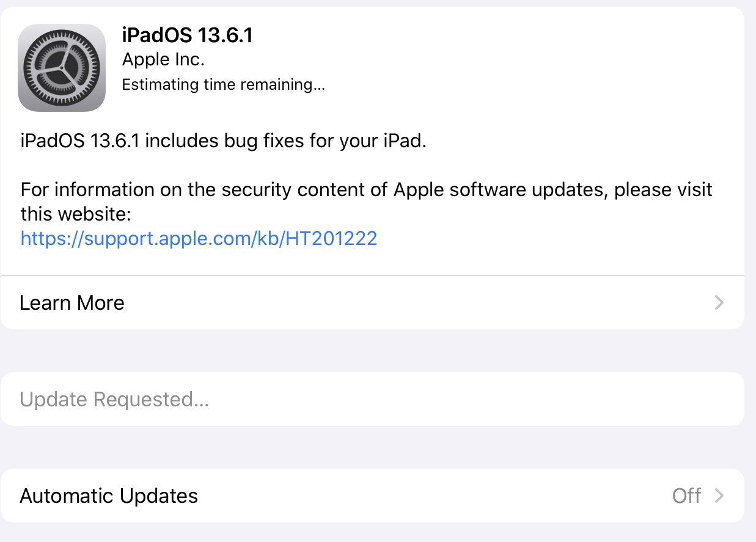Image resolution: width=756 pixels, height=542 pixels.
Task: Tap empty space right of Update Requested
Action: click(489, 400)
